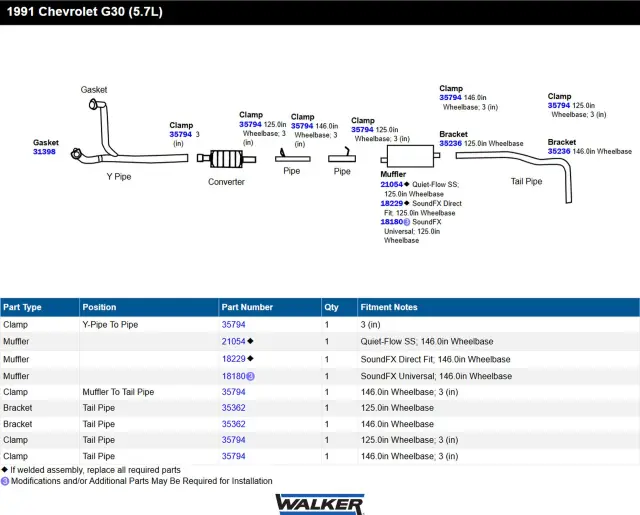
Task: Click the 'If welded assembly' footnote text
Action: tap(95, 470)
